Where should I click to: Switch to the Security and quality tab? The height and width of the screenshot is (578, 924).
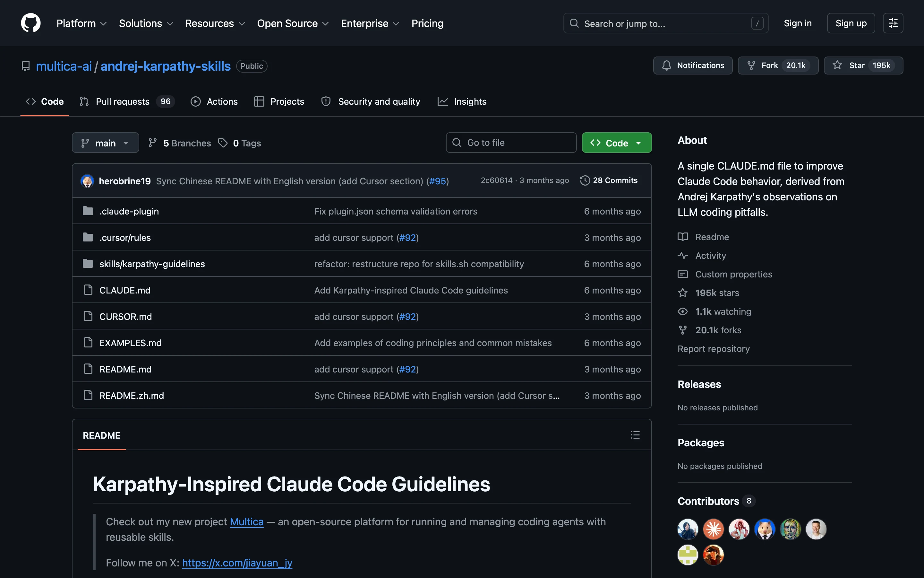(x=370, y=101)
